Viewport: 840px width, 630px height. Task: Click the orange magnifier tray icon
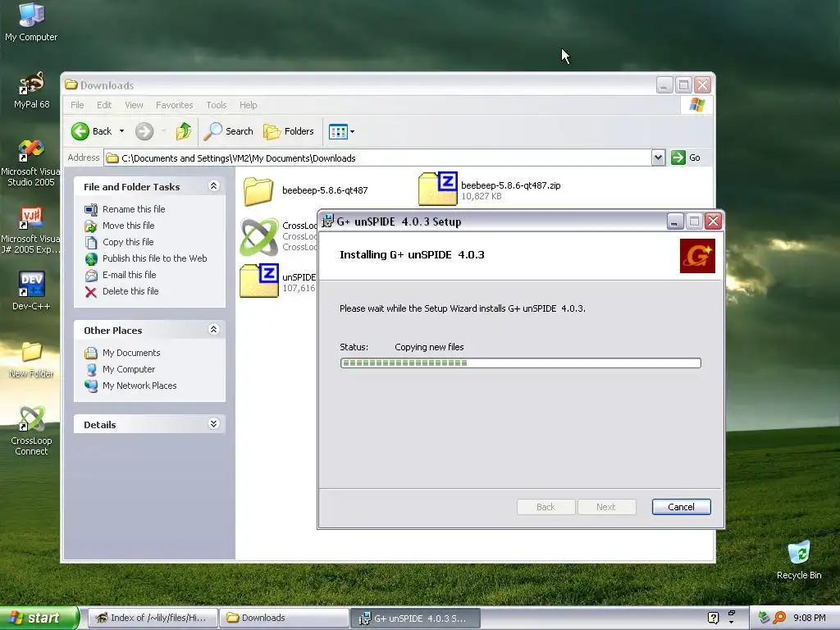pos(779,618)
